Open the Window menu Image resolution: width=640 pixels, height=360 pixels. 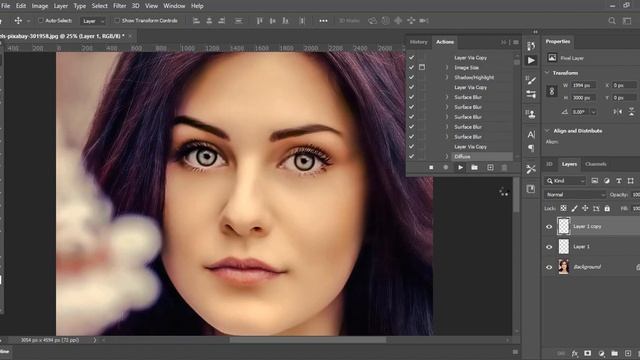pos(174,6)
